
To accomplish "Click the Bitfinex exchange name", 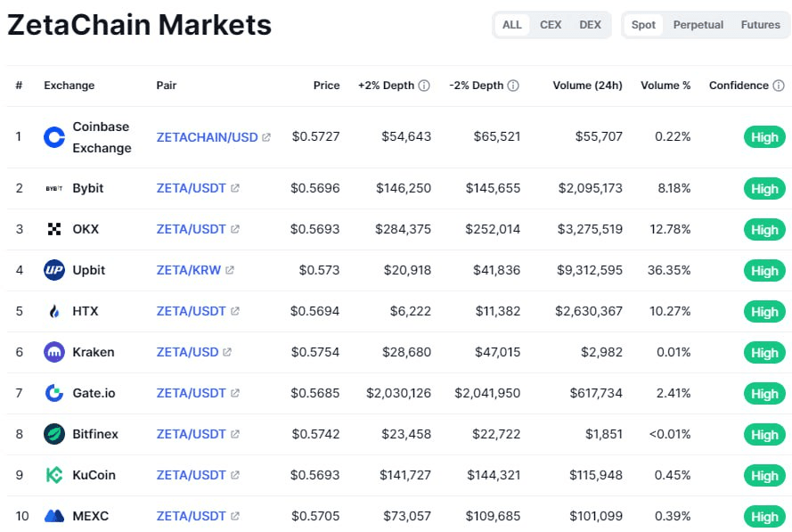I will [x=95, y=433].
